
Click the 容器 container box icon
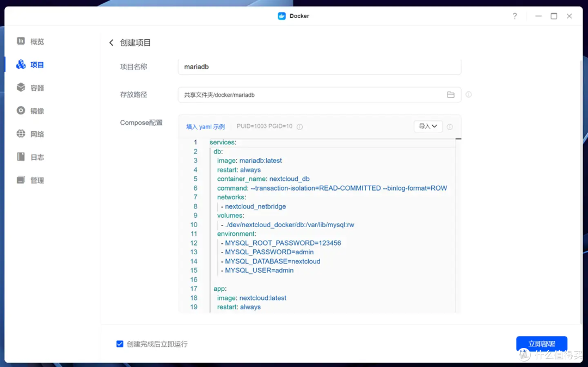click(x=21, y=87)
